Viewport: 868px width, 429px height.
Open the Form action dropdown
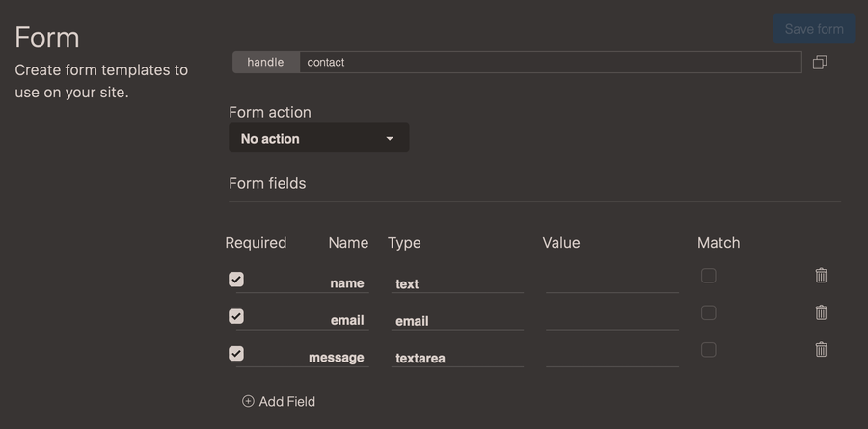tap(318, 138)
